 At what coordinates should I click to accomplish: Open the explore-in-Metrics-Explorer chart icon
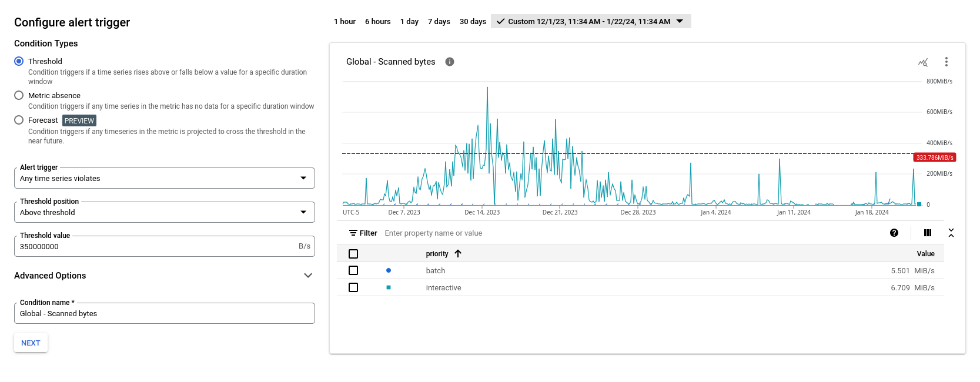(x=923, y=62)
